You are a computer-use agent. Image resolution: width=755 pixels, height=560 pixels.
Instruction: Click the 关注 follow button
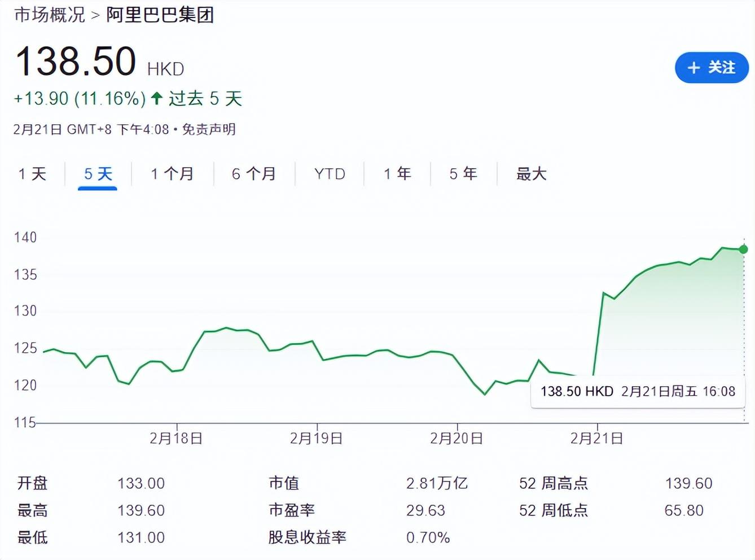coord(712,67)
